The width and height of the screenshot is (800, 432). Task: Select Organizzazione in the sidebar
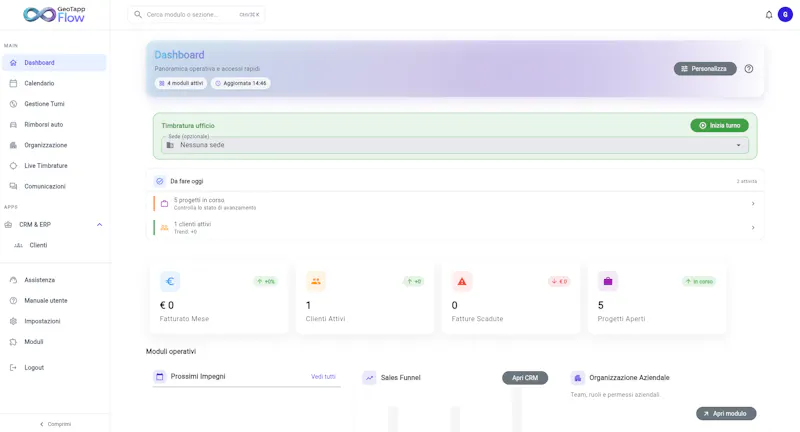pyautogui.click(x=54, y=145)
